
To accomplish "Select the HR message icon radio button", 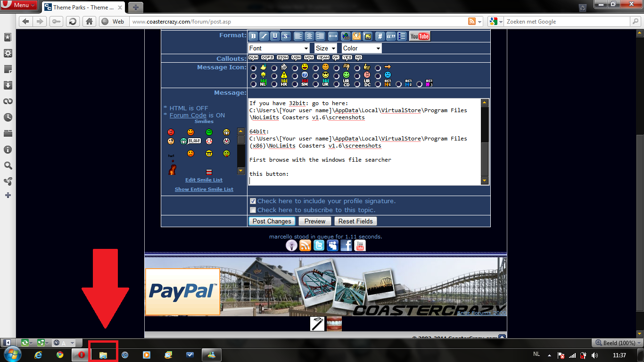I will [x=274, y=84].
